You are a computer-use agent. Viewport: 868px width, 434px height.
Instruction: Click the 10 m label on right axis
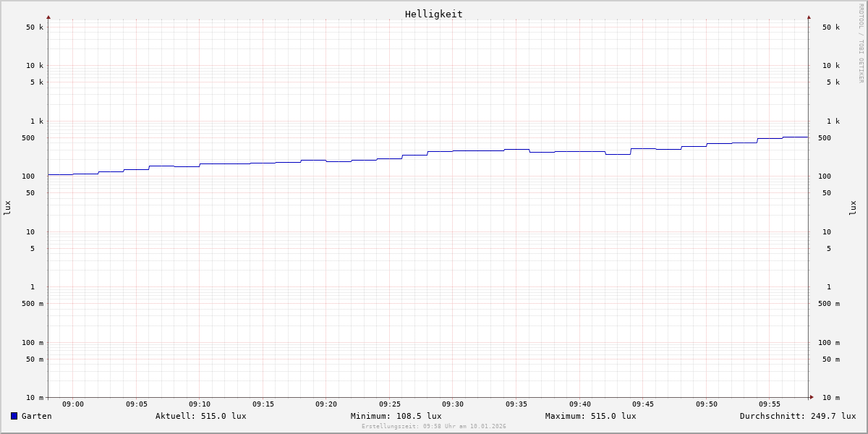(830, 398)
